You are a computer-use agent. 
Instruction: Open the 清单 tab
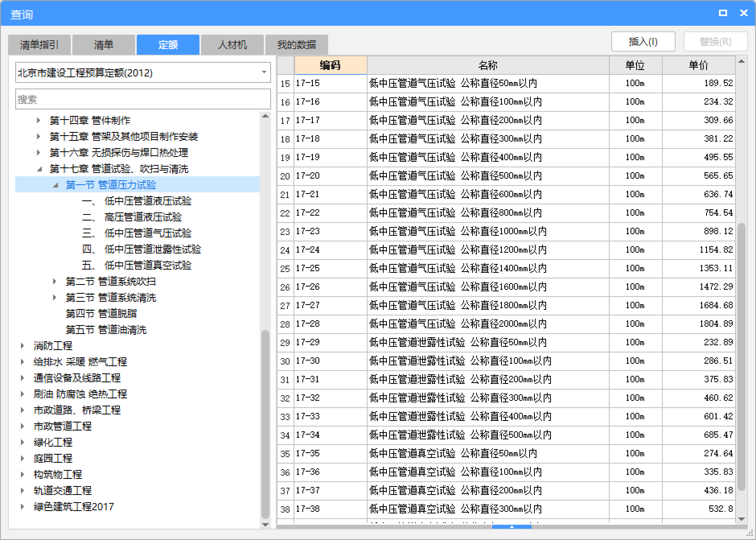[104, 45]
